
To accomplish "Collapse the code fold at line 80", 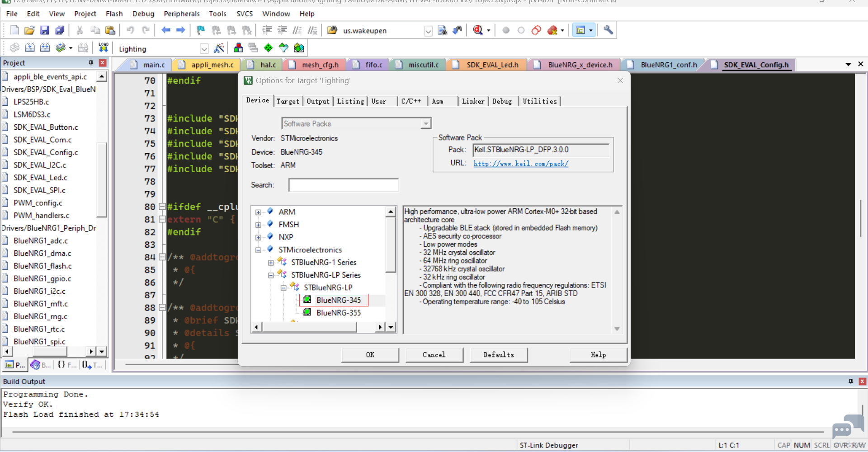I will 162,207.
